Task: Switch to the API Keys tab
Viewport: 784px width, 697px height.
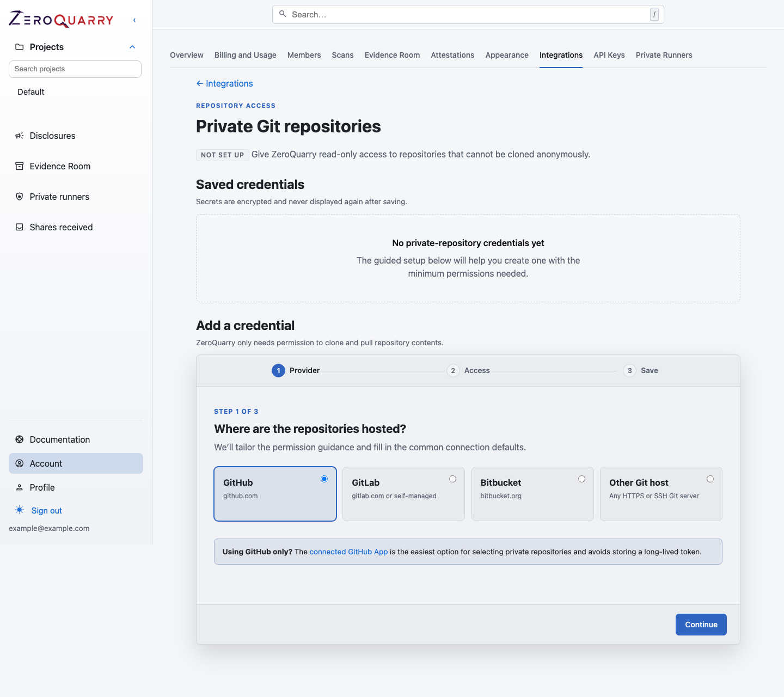Action: (609, 55)
